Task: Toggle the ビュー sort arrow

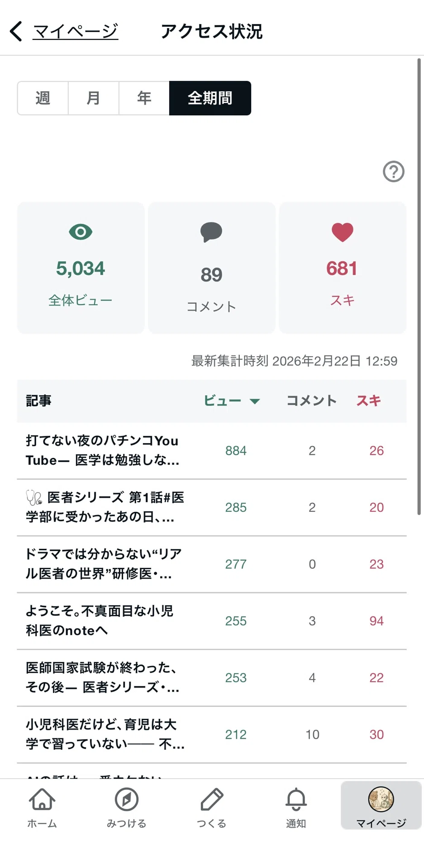Action: 255,401
